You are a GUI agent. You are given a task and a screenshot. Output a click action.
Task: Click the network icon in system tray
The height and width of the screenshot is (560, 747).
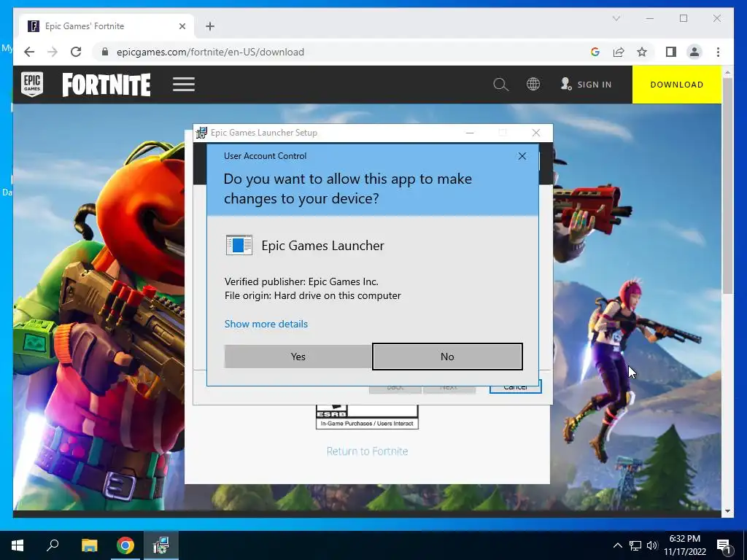635,545
